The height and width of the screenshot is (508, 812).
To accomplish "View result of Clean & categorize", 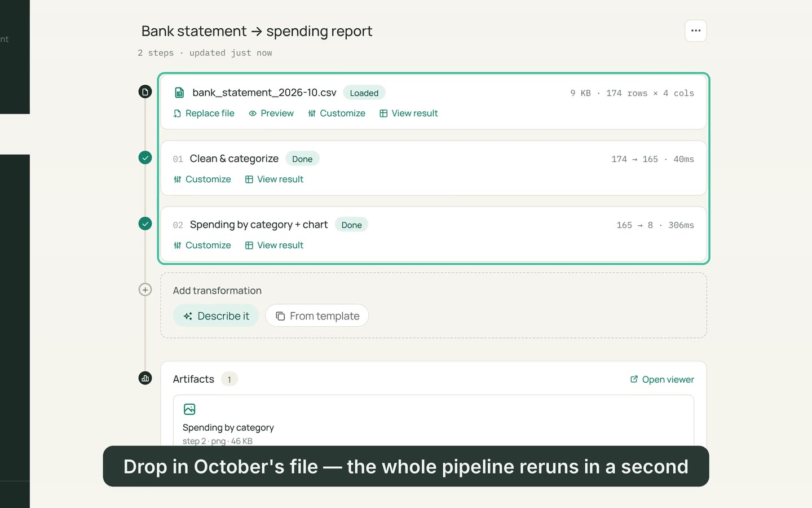I will pyautogui.click(x=274, y=179).
